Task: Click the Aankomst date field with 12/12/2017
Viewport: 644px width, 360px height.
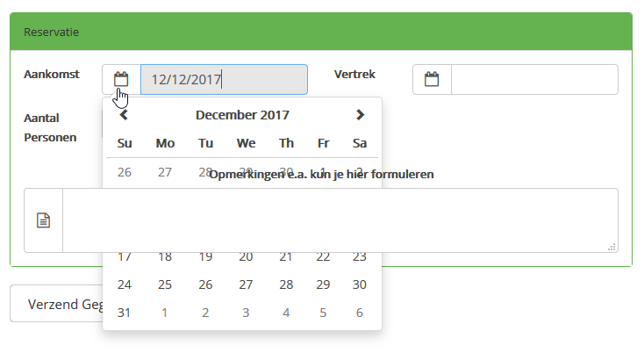Action: tap(224, 79)
